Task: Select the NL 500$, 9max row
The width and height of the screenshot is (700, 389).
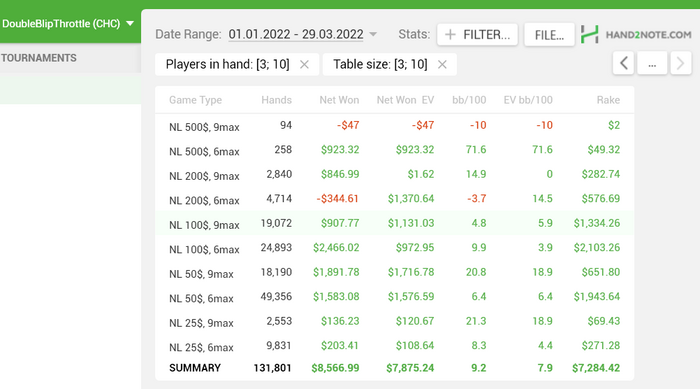Action: click(x=394, y=125)
